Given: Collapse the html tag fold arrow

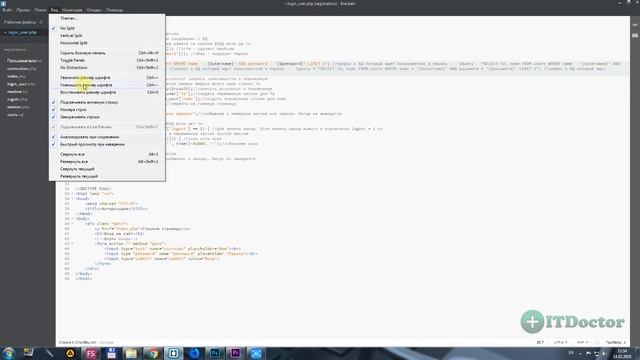Looking at the screenshot, I should 73,193.
